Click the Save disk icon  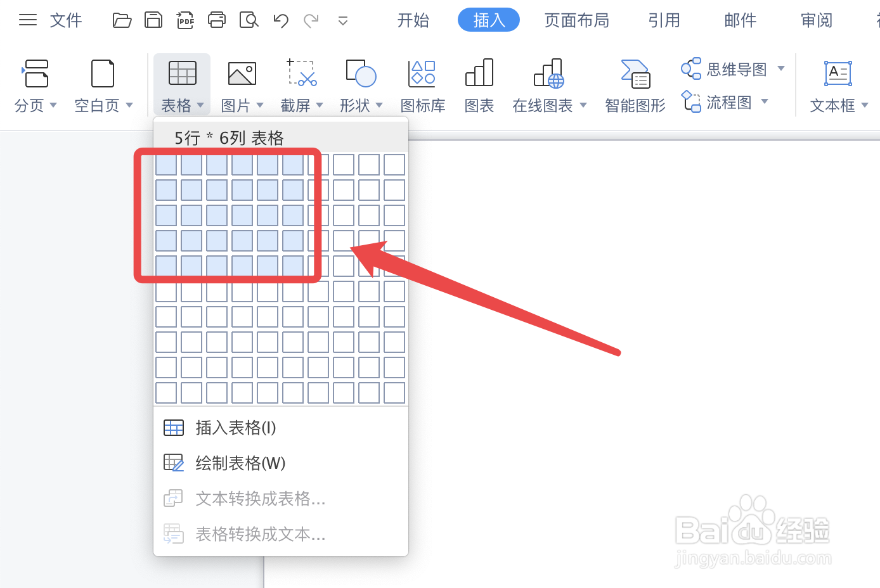[x=153, y=20]
